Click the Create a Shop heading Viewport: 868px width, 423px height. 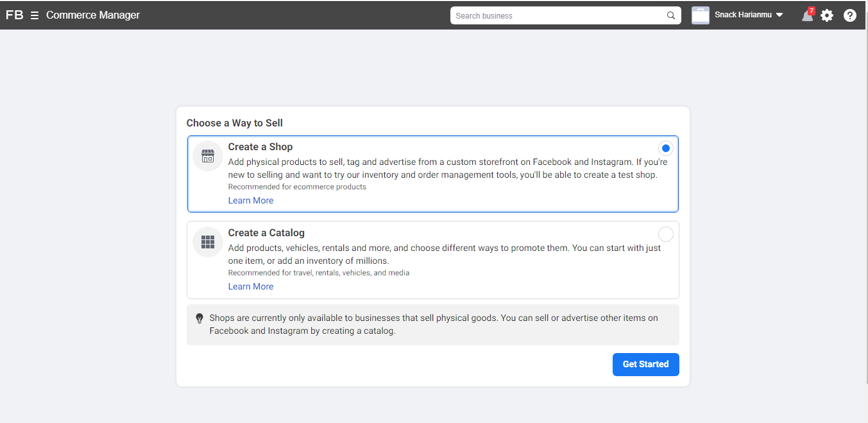[x=260, y=147]
